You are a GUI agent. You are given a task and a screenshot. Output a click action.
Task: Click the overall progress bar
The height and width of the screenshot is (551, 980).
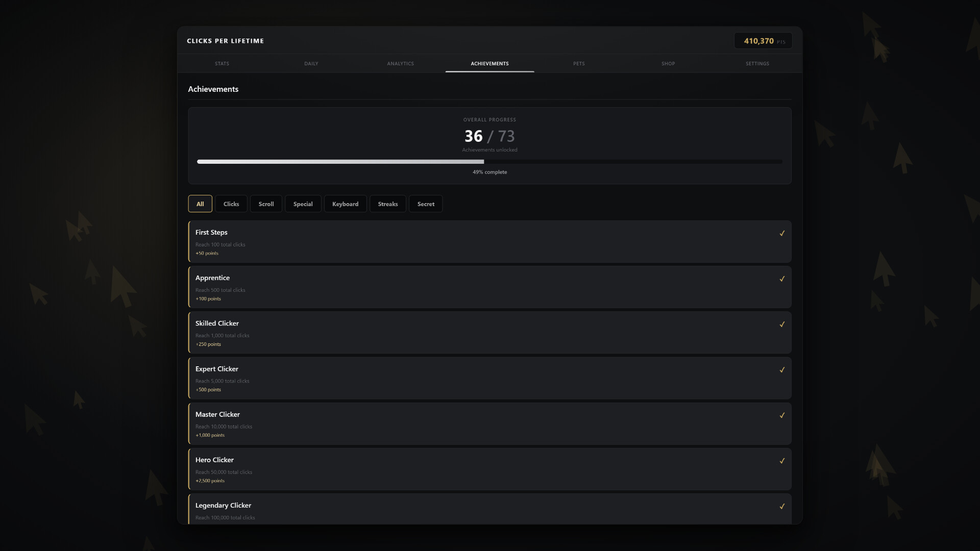click(x=489, y=162)
